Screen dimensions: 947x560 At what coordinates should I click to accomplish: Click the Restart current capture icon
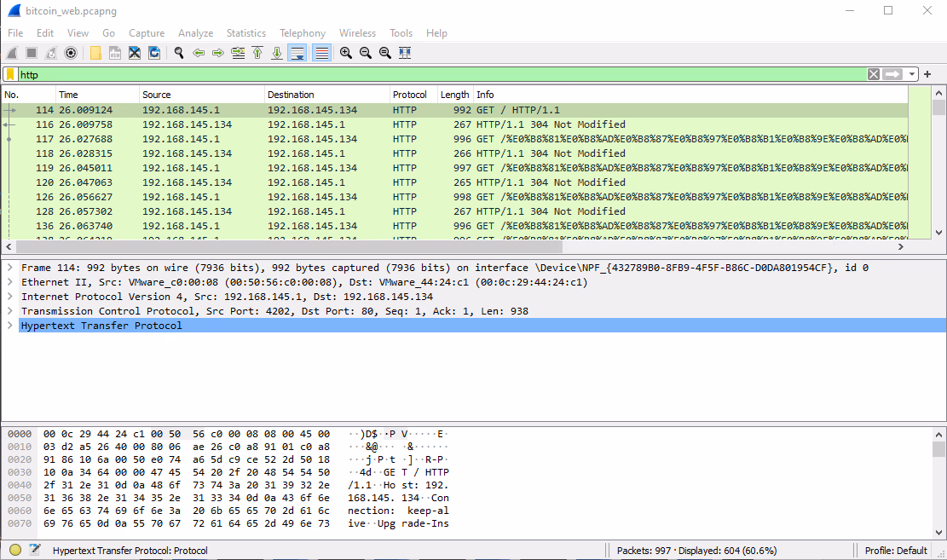coord(51,53)
